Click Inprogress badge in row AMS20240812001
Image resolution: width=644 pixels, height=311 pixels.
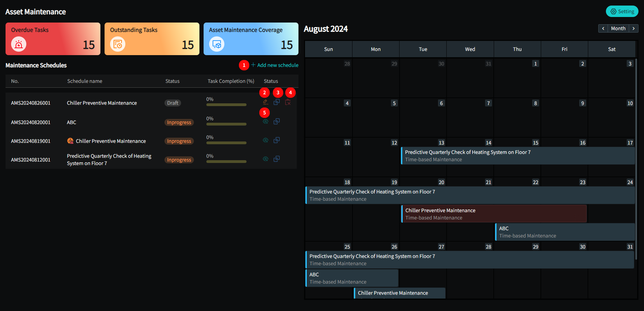179,160
